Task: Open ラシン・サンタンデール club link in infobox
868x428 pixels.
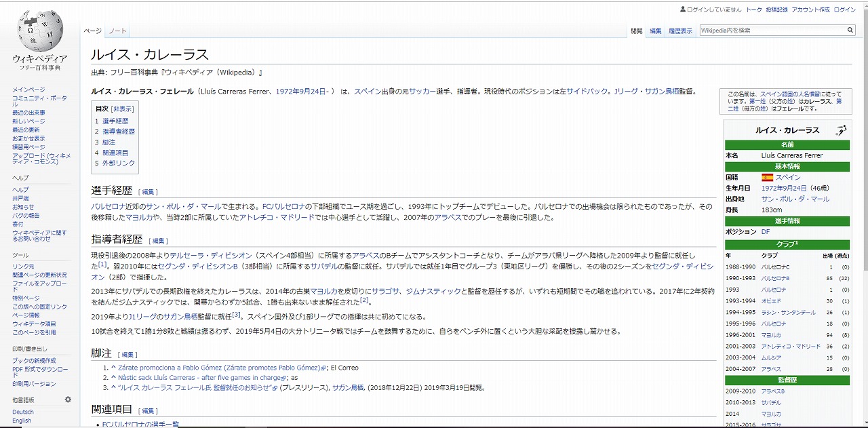Action: [x=789, y=313]
